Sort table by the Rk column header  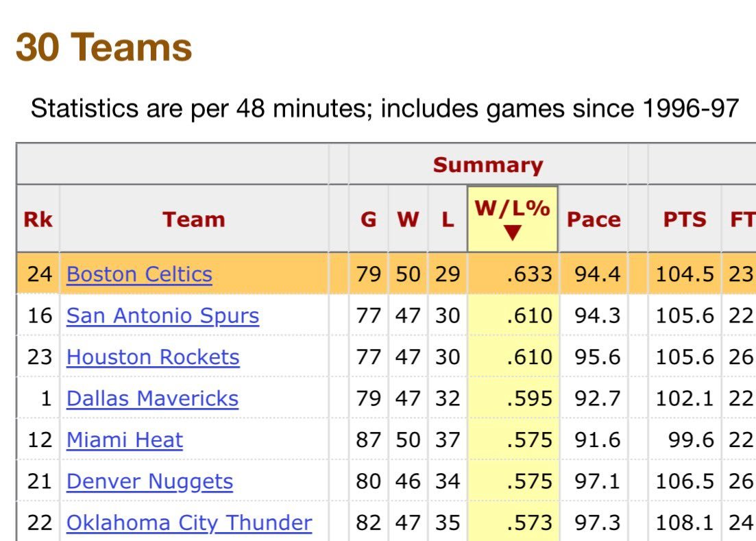click(38, 219)
